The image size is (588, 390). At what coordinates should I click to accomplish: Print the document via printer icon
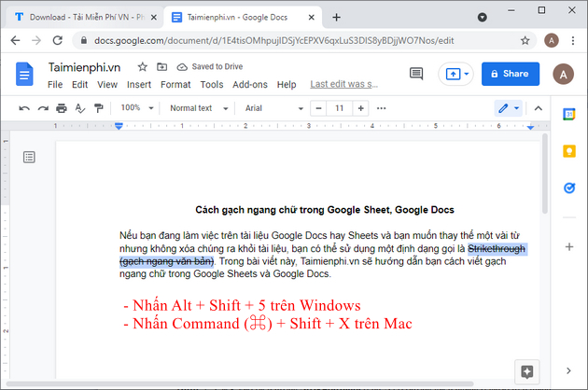(62, 108)
